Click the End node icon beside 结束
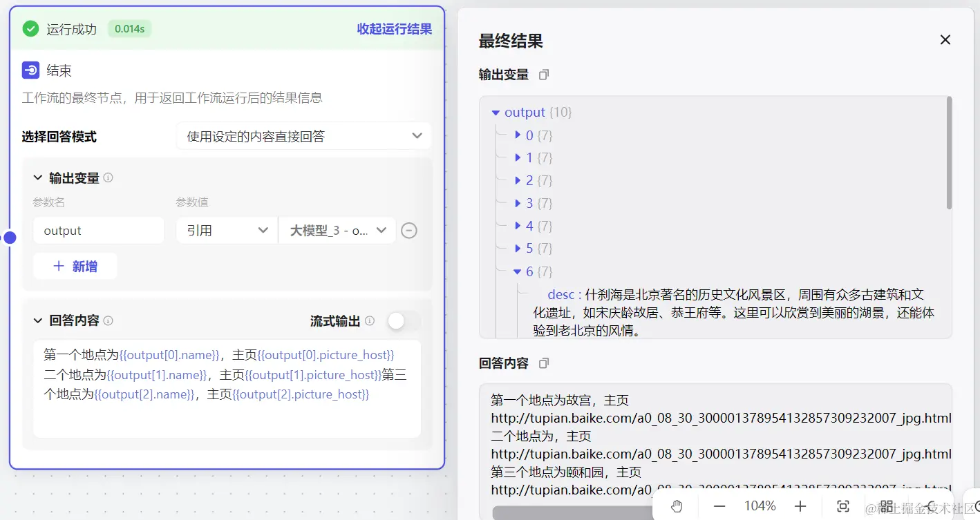 click(x=30, y=70)
